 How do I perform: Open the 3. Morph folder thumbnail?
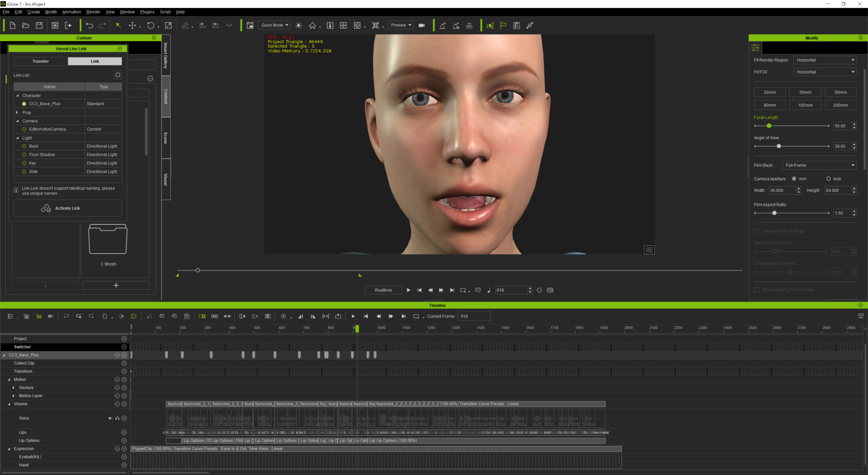[108, 239]
